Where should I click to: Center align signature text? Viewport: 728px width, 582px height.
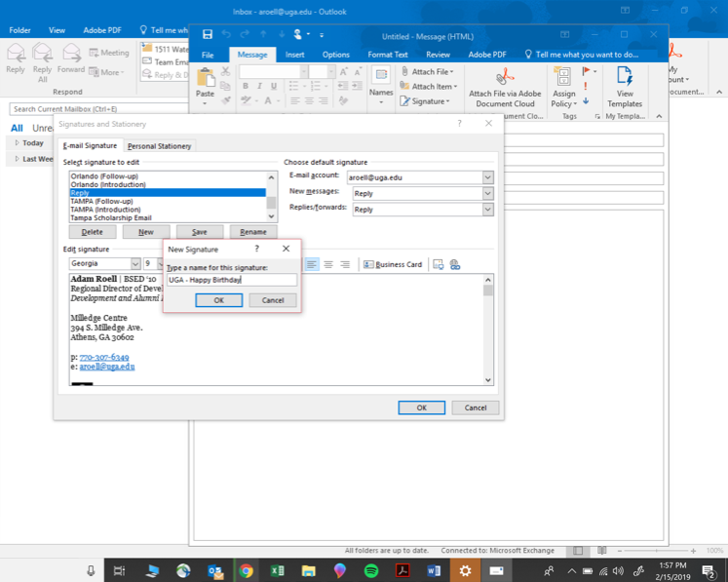coord(328,264)
